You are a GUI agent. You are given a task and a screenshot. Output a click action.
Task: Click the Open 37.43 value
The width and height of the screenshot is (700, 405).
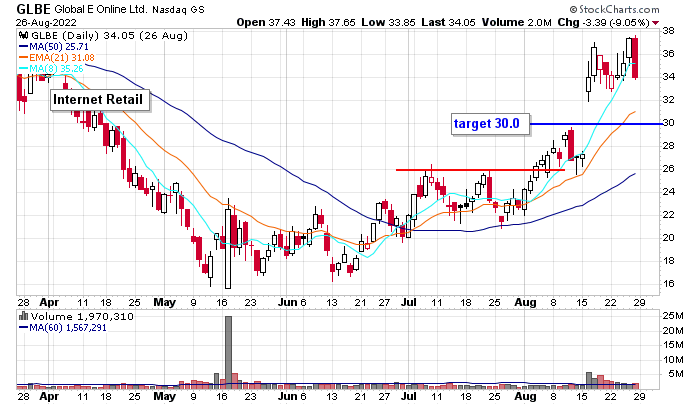point(266,22)
